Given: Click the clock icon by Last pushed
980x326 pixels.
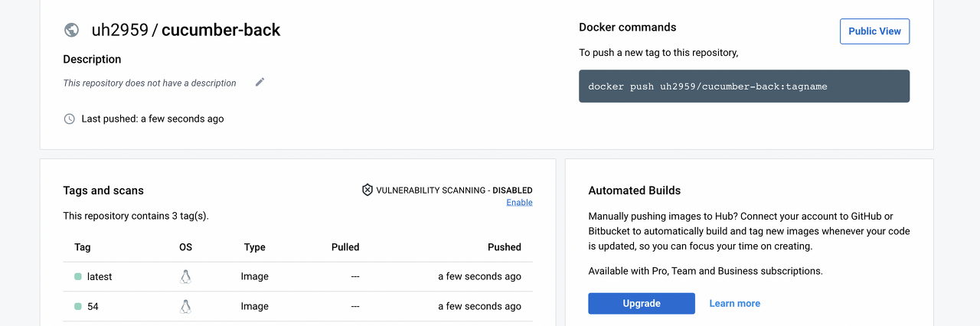Looking at the screenshot, I should pos(70,119).
